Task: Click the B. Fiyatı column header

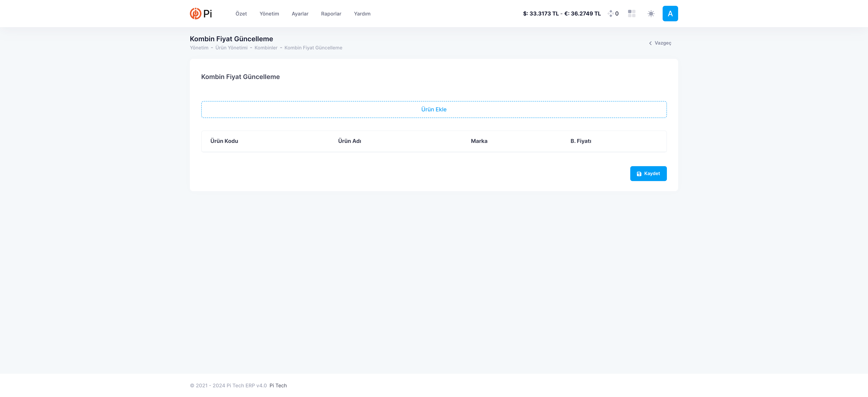Action: [x=581, y=141]
